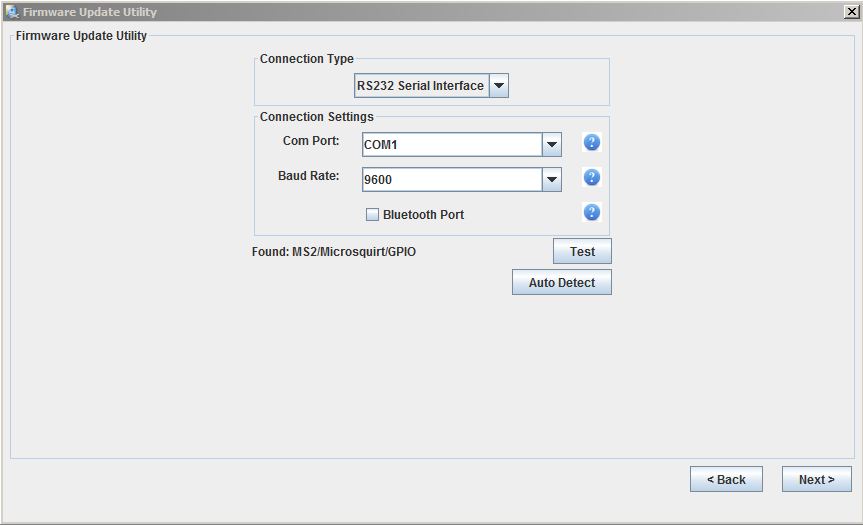Click the Found: MS2/Microsquirt/GPIO status text

click(334, 252)
